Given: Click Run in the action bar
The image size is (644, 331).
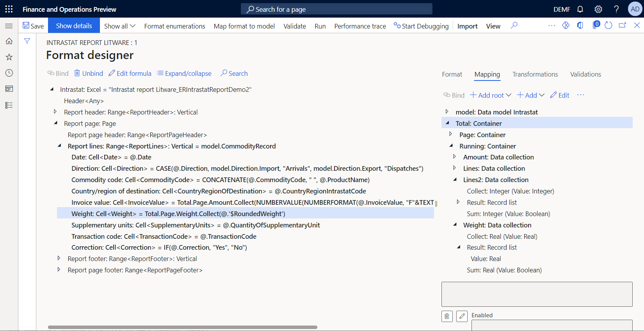Looking at the screenshot, I should [x=320, y=26].
